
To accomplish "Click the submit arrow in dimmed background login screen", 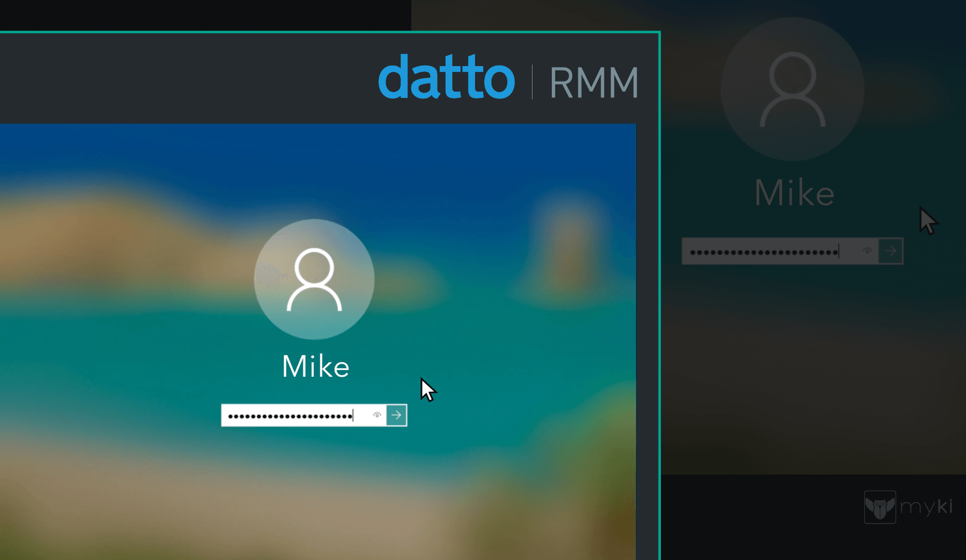I will pos(891,251).
